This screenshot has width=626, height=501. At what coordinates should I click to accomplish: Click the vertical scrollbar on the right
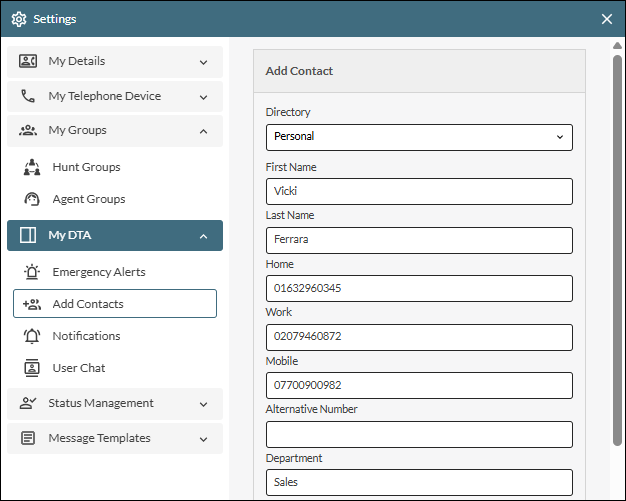tap(616, 250)
